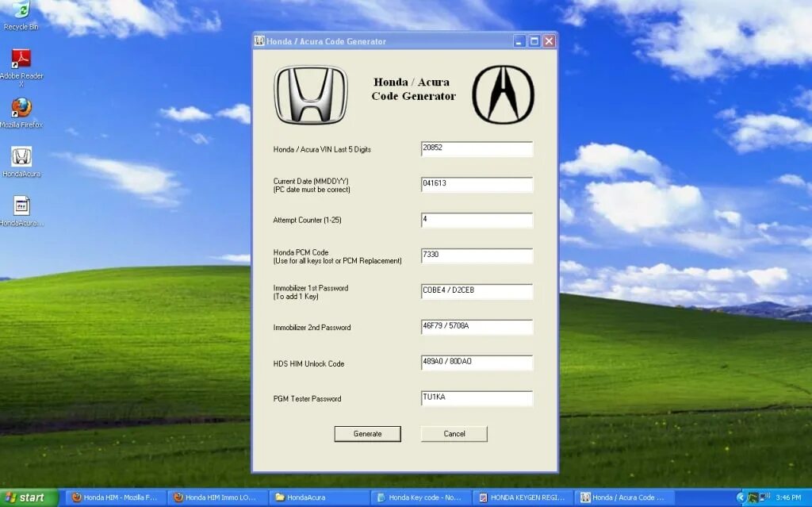
Task: Click the system tray expand arrow
Action: click(741, 497)
